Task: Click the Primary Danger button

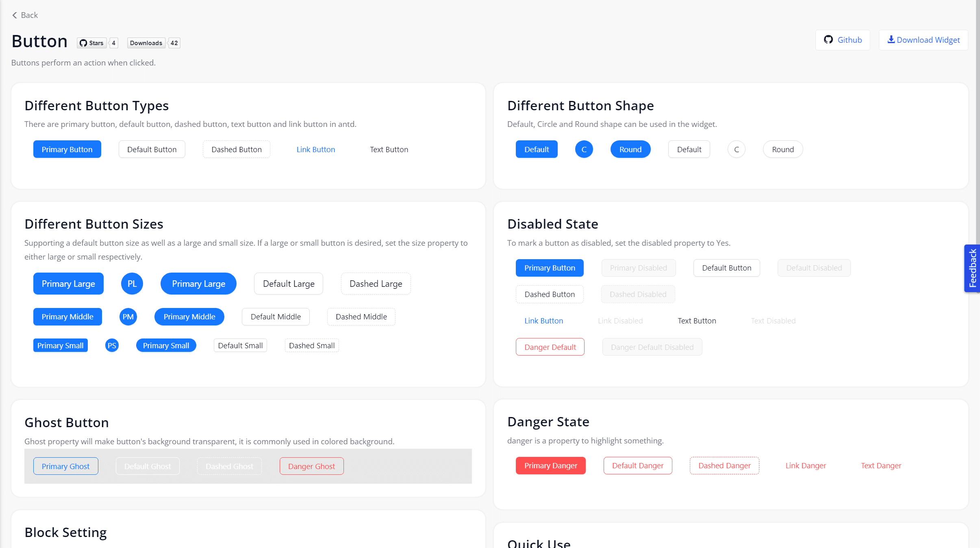Action: tap(550, 465)
